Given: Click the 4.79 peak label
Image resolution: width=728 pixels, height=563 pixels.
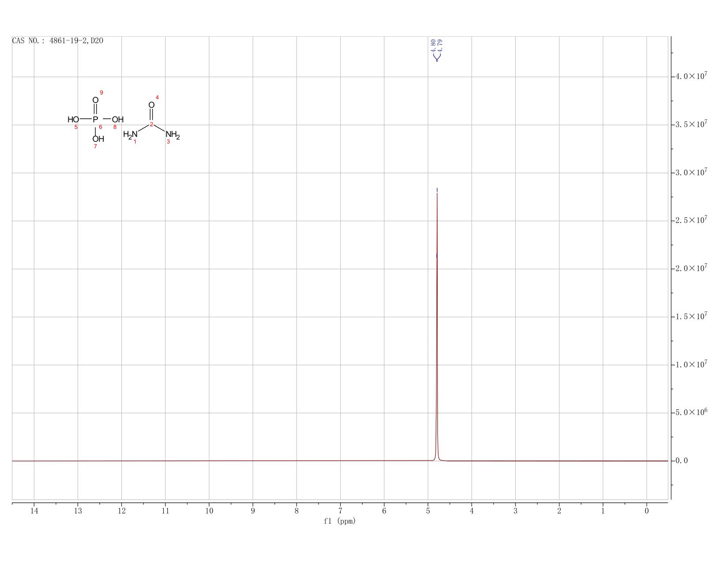Looking at the screenshot, I should (440, 45).
